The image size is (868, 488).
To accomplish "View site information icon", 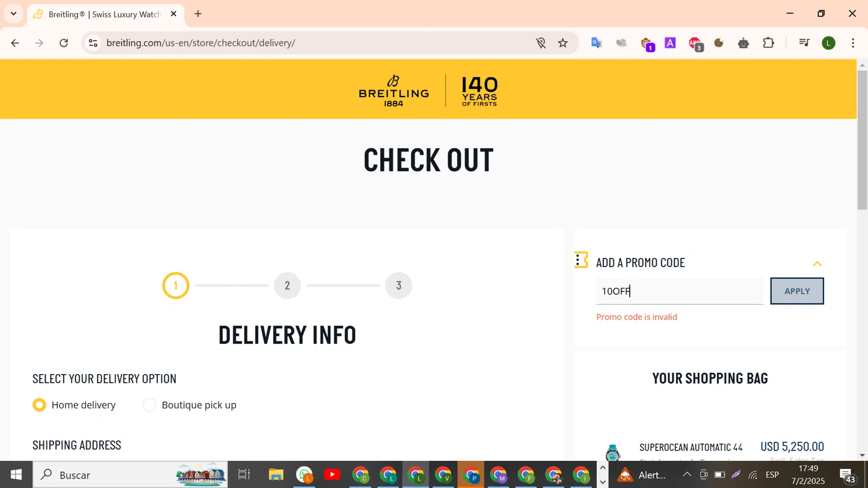I will [93, 43].
